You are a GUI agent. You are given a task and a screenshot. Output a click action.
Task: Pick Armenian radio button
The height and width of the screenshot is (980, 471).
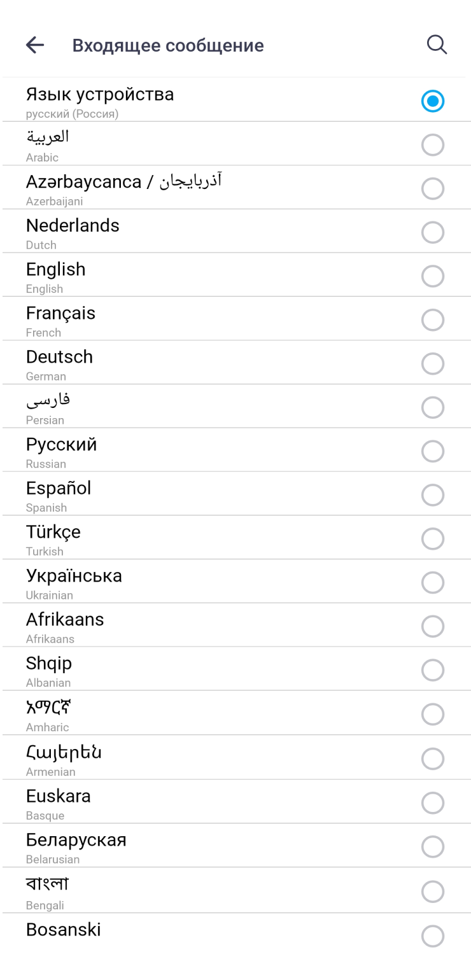433,759
